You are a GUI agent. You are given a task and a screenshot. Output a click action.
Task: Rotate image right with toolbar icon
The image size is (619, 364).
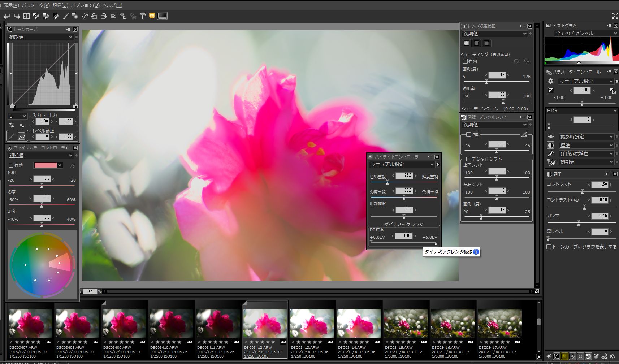(x=104, y=16)
